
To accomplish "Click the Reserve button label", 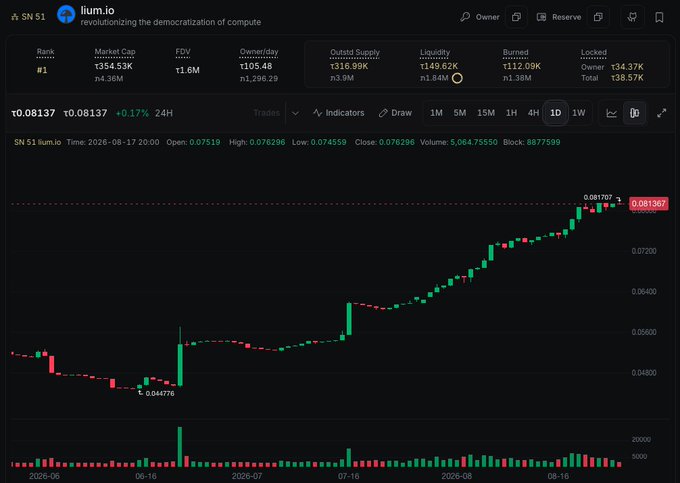I will click(x=566, y=17).
